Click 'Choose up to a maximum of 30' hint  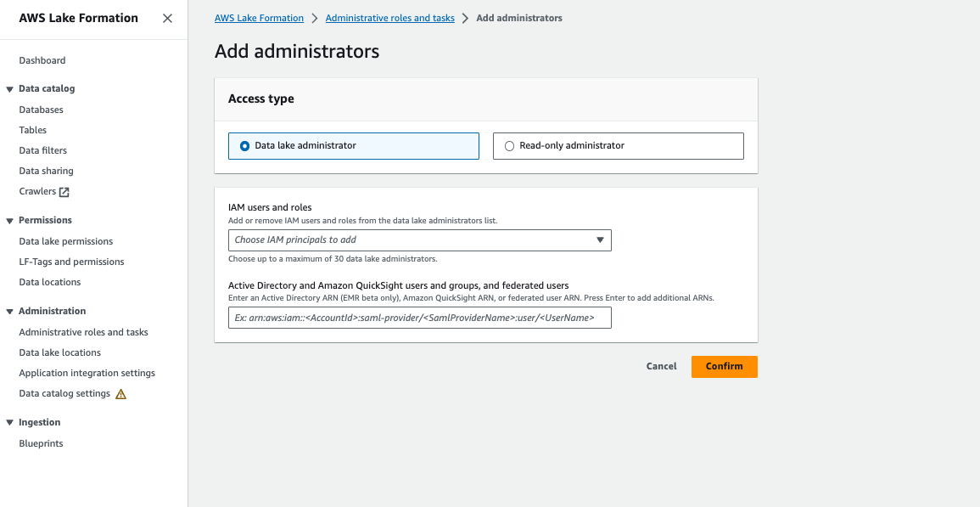pyautogui.click(x=333, y=258)
